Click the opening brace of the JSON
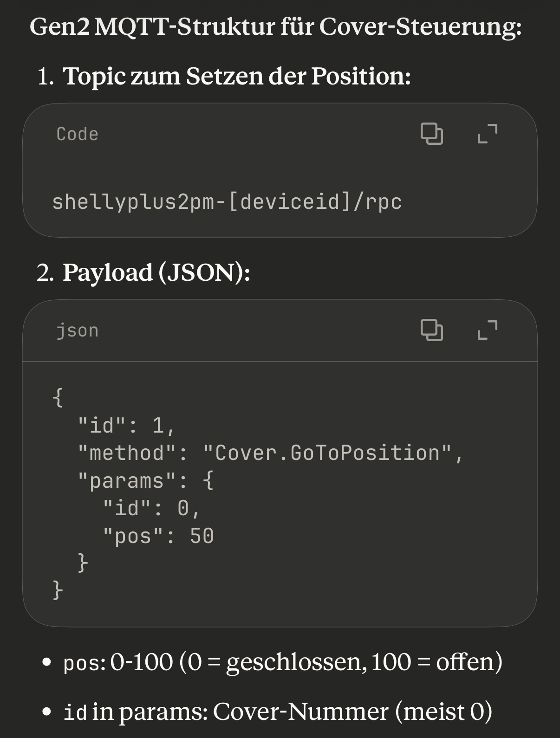 [58, 397]
